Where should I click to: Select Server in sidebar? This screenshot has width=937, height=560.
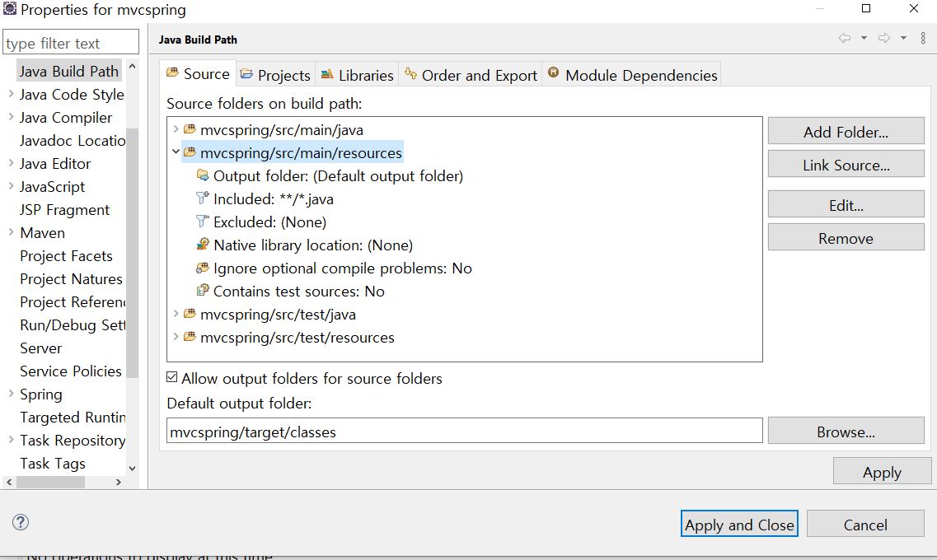tap(40, 348)
